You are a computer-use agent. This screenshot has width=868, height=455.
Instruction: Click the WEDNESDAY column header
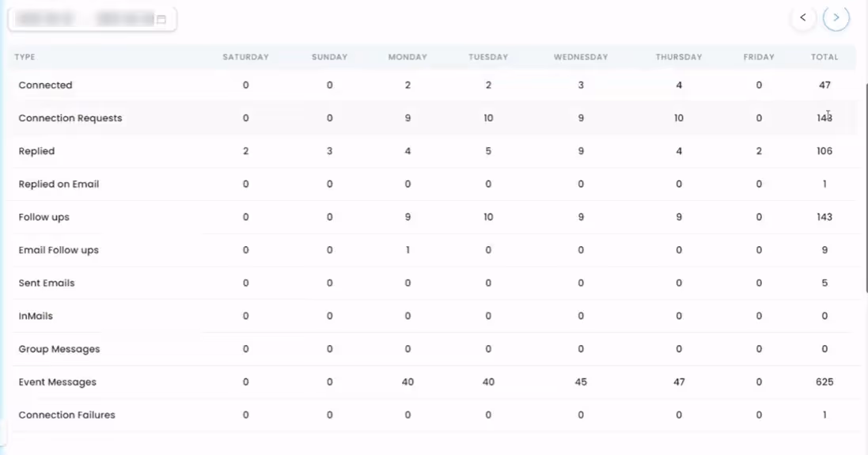click(x=581, y=57)
